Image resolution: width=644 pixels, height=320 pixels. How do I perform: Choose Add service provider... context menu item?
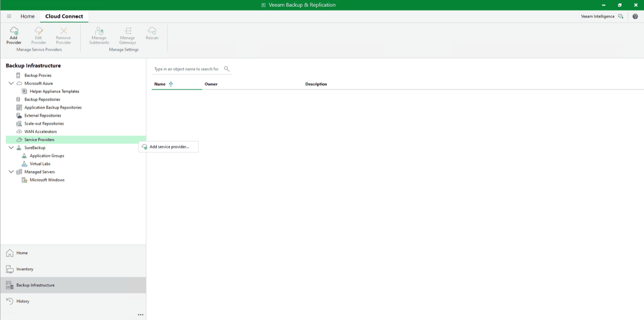point(169,147)
